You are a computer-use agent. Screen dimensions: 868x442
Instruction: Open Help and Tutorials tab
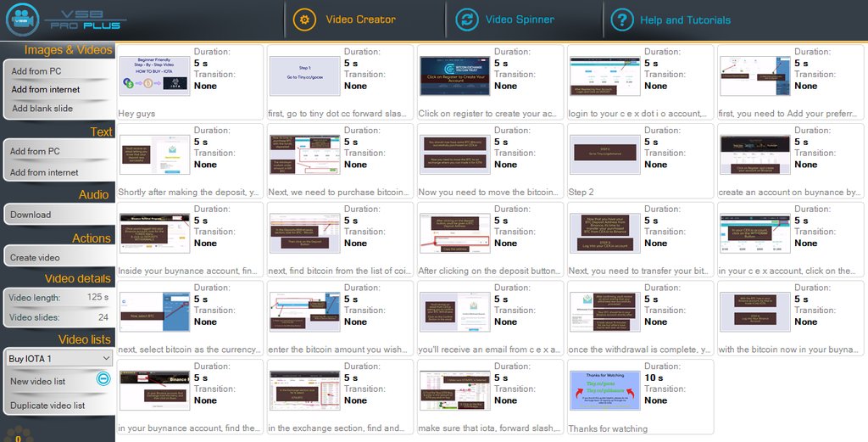click(685, 20)
